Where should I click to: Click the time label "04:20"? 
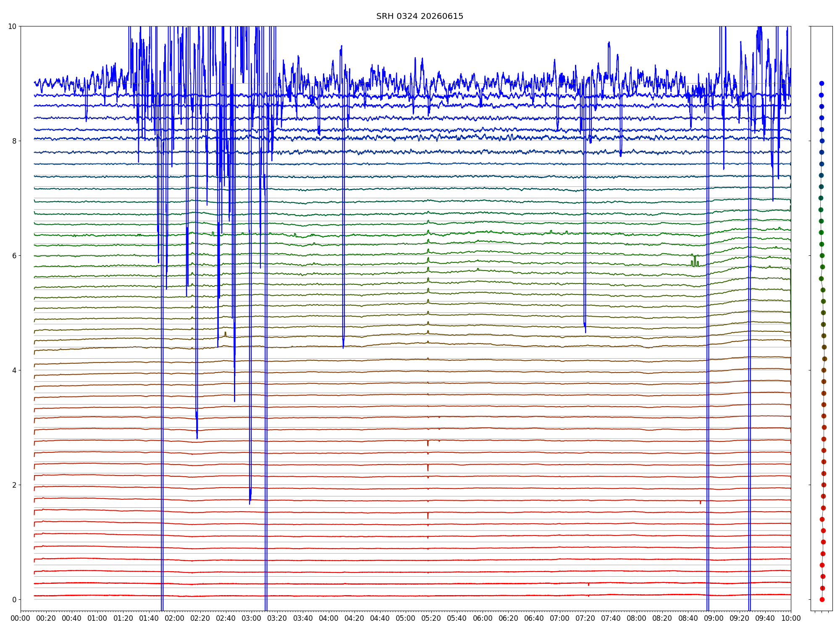coord(354,619)
